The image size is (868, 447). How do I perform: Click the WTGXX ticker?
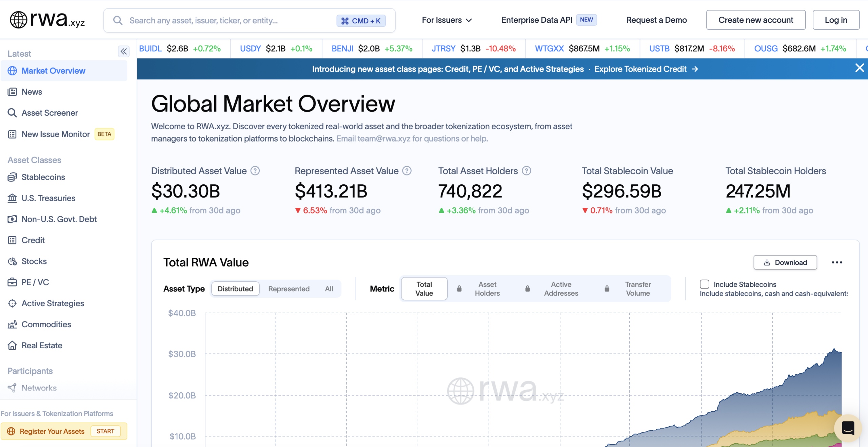pos(549,49)
